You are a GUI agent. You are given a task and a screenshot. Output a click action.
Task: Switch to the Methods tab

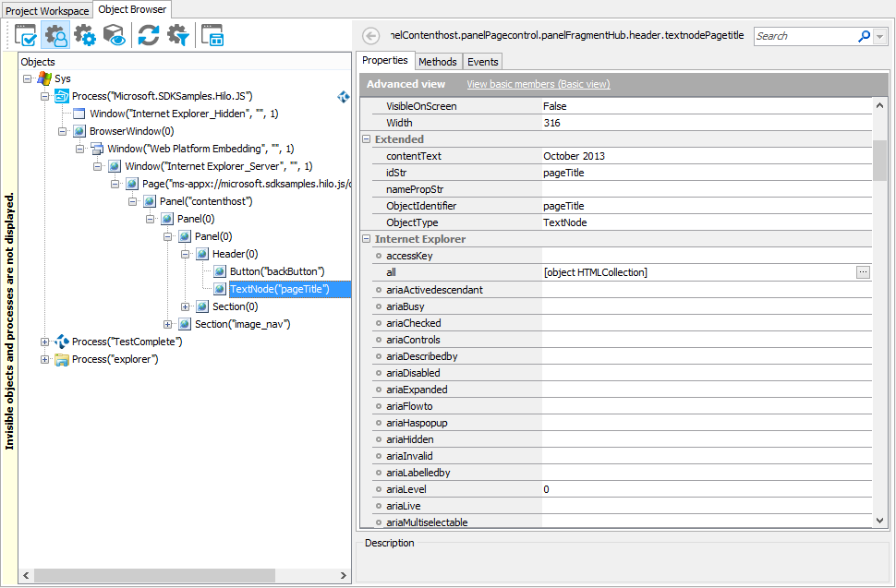point(437,62)
